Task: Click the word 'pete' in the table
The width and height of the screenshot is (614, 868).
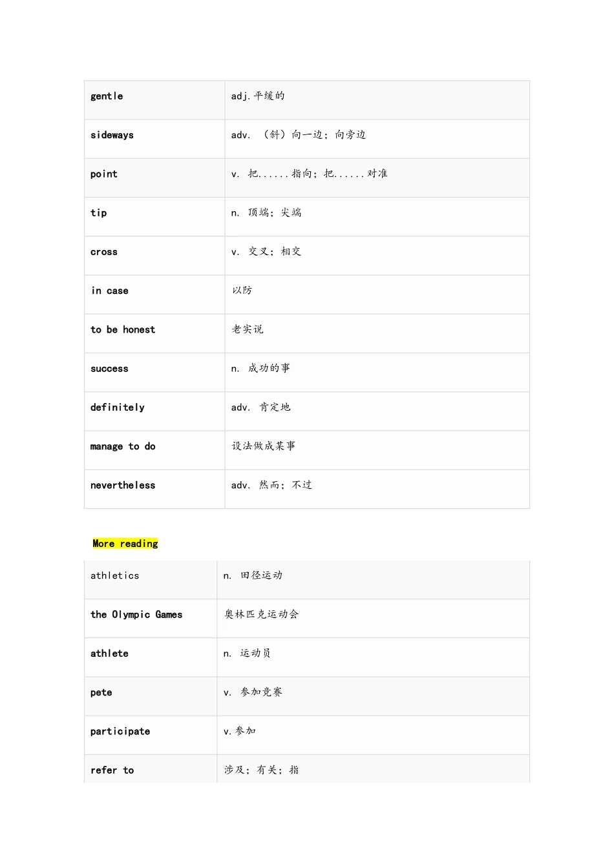Action: pos(101,692)
